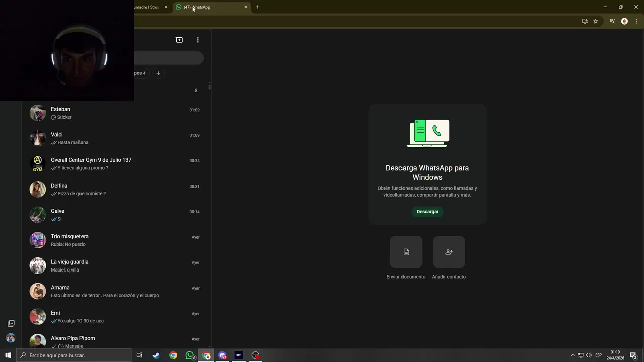Viewport: 644px width, 362px height.
Task: Open Steam from the taskbar
Action: pyautogui.click(x=156, y=355)
